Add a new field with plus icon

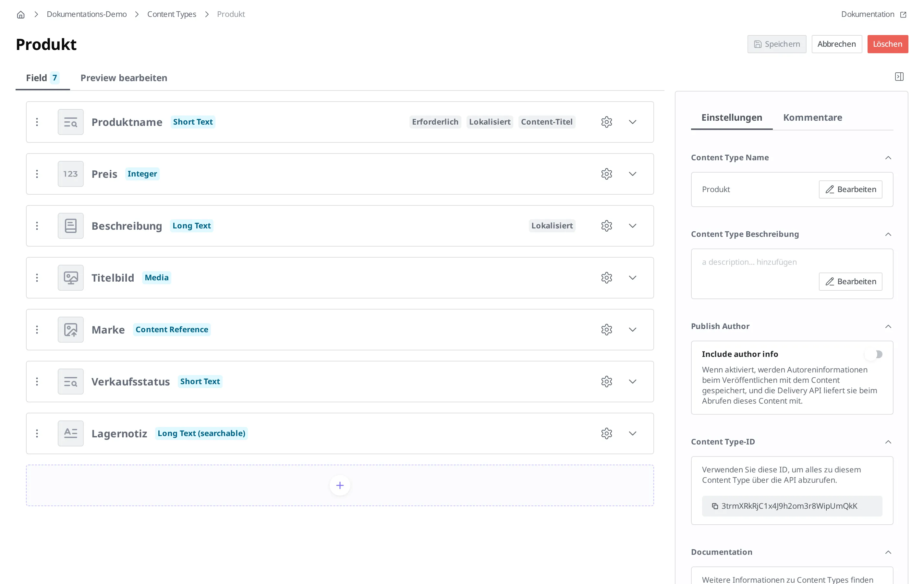click(340, 485)
